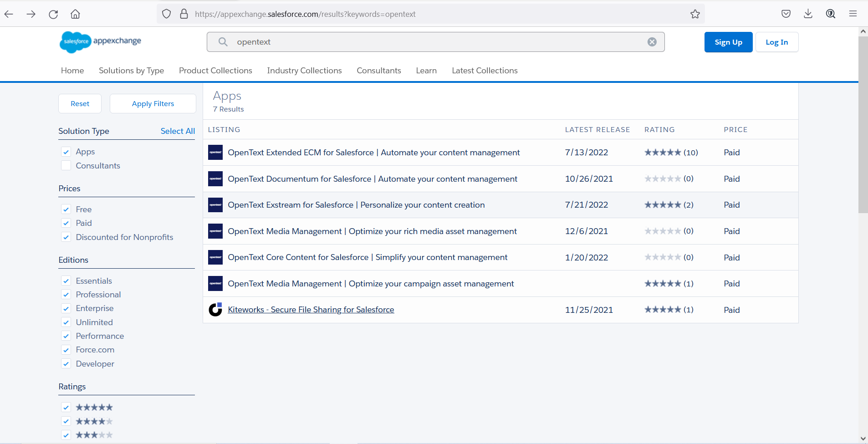Open Solutions by Type menu
The height and width of the screenshot is (444, 868).
pos(131,71)
